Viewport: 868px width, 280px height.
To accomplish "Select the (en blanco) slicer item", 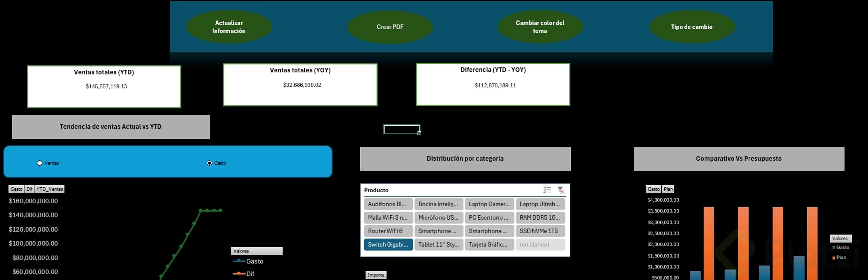I will coord(540,245).
